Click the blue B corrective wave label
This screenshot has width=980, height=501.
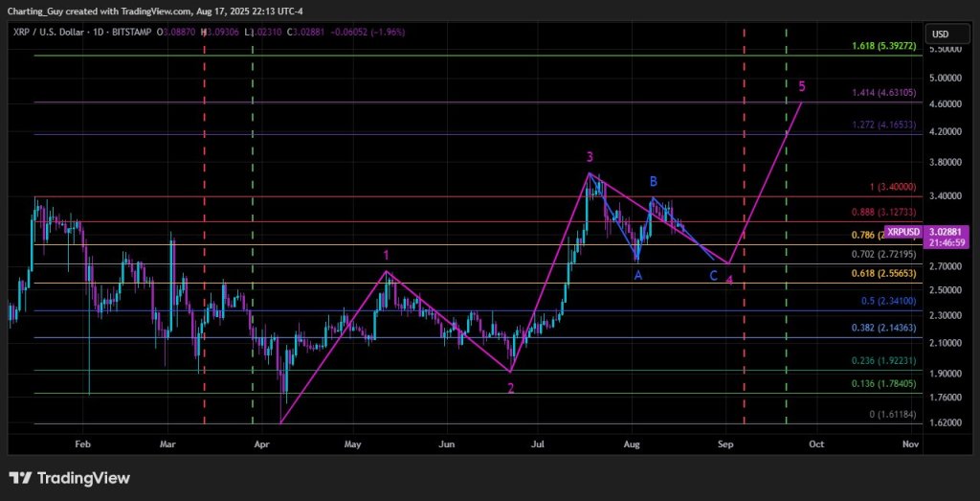(653, 181)
